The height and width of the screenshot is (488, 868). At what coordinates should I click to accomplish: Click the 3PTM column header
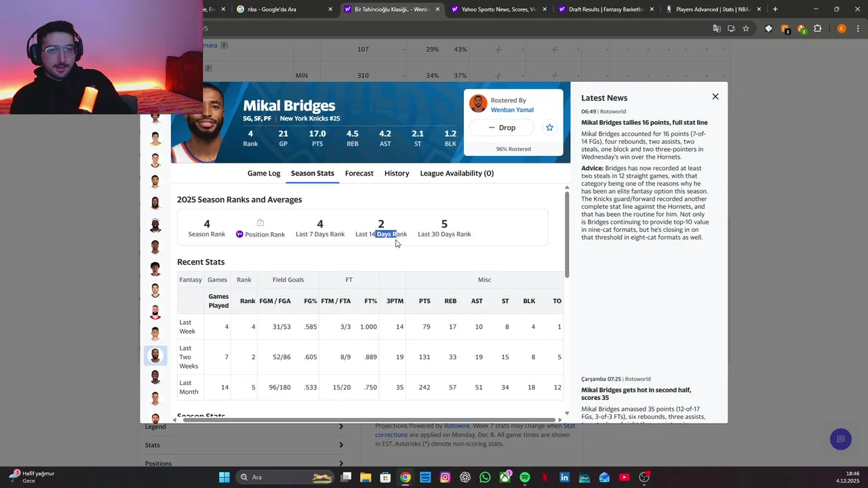pos(395,301)
